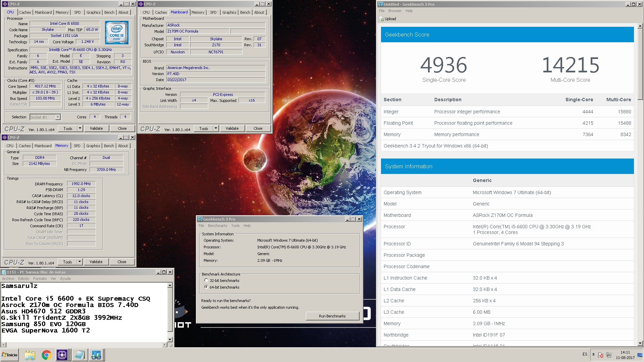Click the Geekbench results vertical scrollbar thumb
The height and width of the screenshot is (362, 644).
coord(640,64)
